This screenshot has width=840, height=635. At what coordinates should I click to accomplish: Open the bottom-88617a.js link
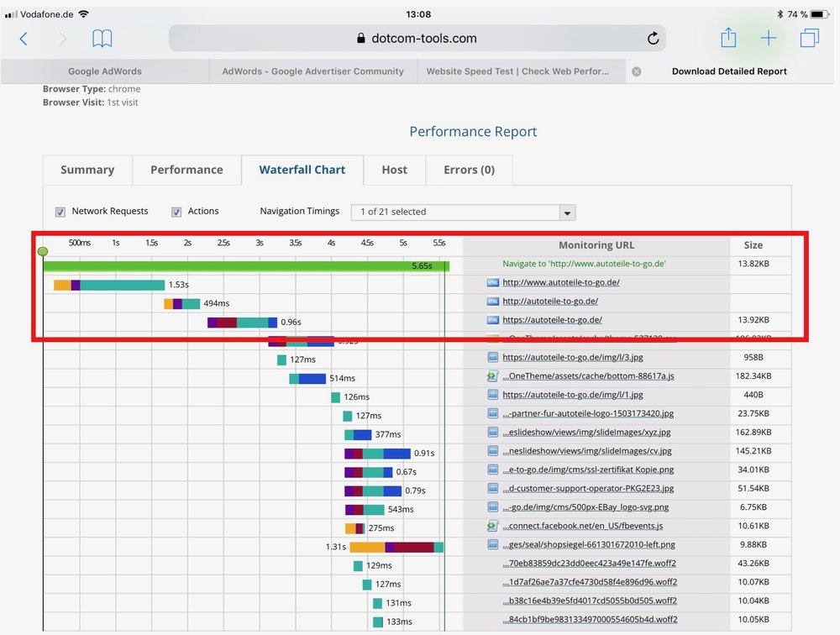click(x=588, y=375)
